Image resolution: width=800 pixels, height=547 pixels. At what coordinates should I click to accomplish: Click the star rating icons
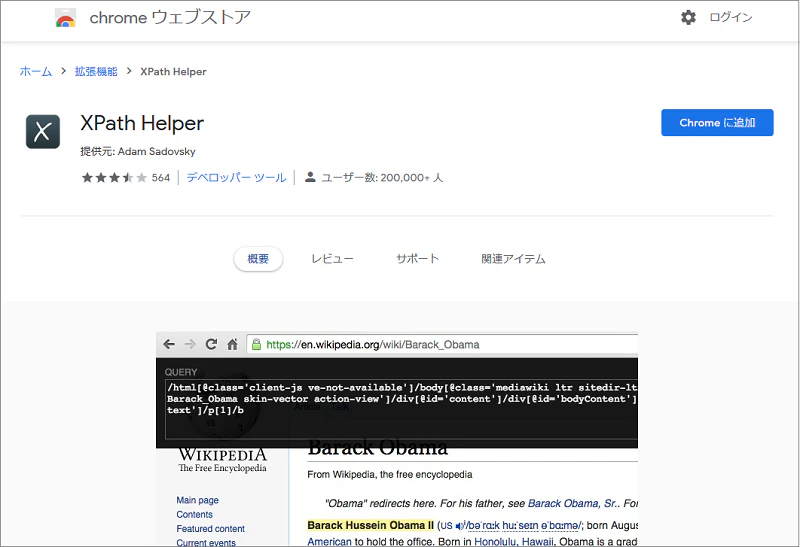click(x=114, y=178)
